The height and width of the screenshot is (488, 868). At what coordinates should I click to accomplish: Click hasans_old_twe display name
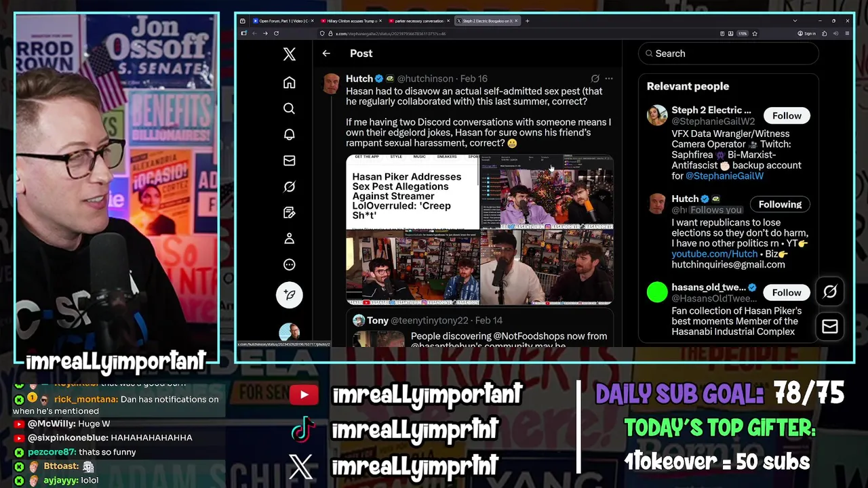pos(709,287)
